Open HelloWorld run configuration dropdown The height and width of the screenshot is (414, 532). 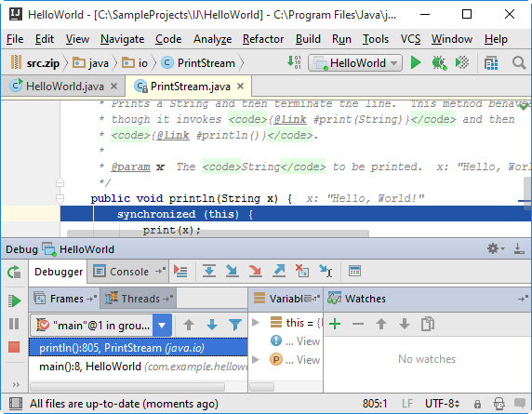click(x=355, y=62)
